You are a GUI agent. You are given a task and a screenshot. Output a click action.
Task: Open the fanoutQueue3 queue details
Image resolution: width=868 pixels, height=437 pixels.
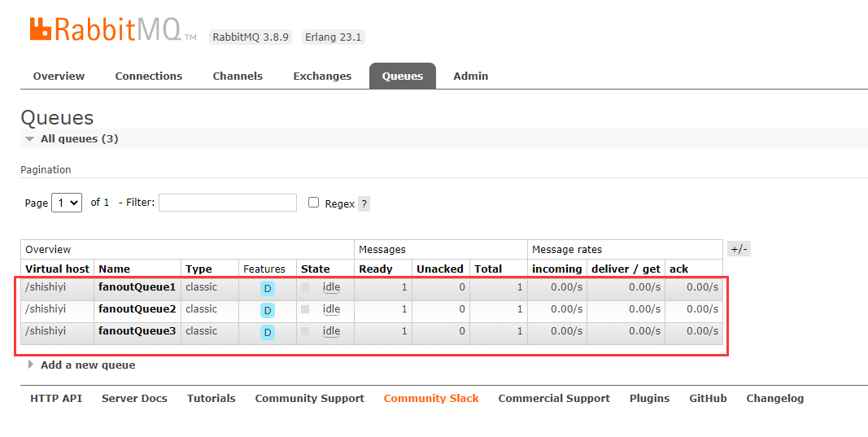click(137, 331)
